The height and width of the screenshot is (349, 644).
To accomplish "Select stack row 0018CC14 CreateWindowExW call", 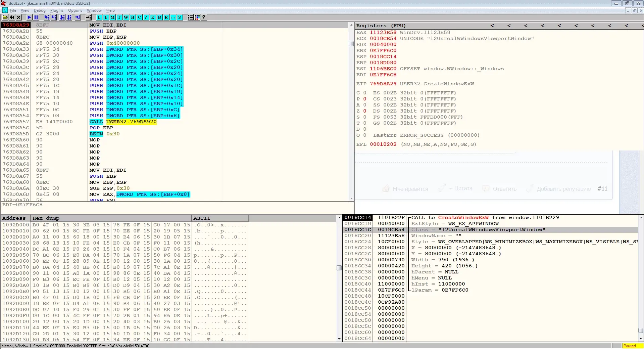I will [490, 218].
